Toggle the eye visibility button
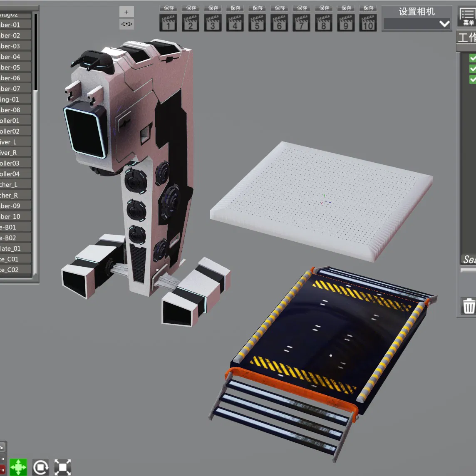This screenshot has height=476, width=476. pos(126,24)
